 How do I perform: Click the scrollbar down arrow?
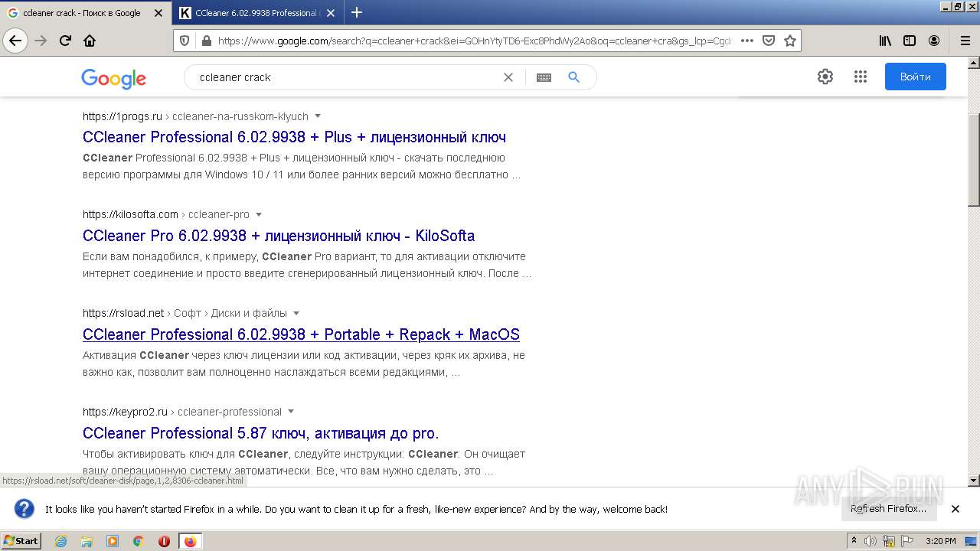coord(974,481)
